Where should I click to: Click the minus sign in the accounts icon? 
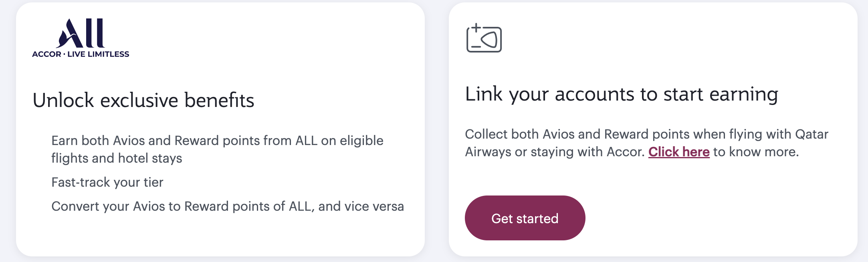point(476,47)
